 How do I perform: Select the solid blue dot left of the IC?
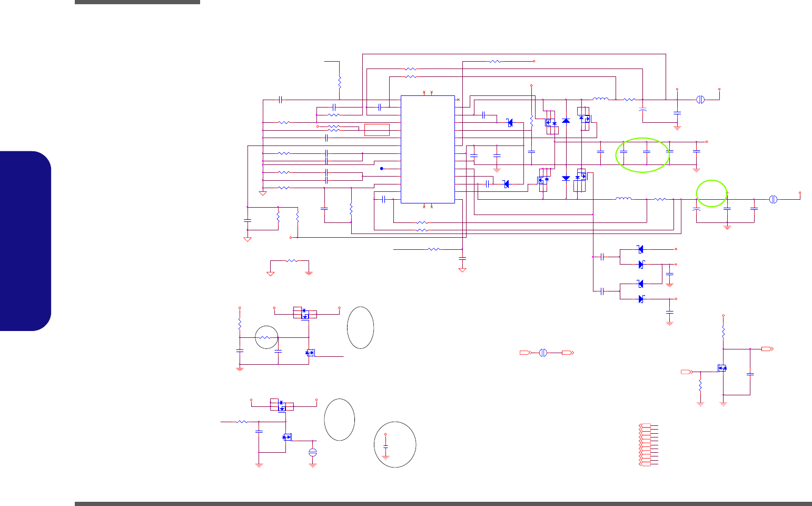[381, 169]
